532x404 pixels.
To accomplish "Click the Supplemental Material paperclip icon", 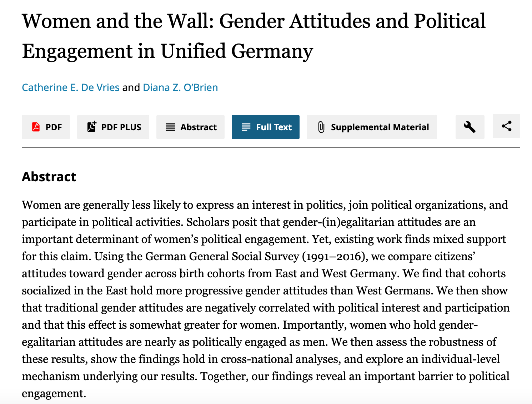I will pyautogui.click(x=321, y=127).
